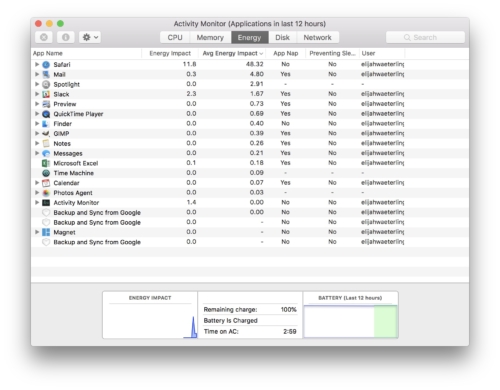Click the Microsoft Excel icon
The image size is (500, 390).
tap(46, 163)
